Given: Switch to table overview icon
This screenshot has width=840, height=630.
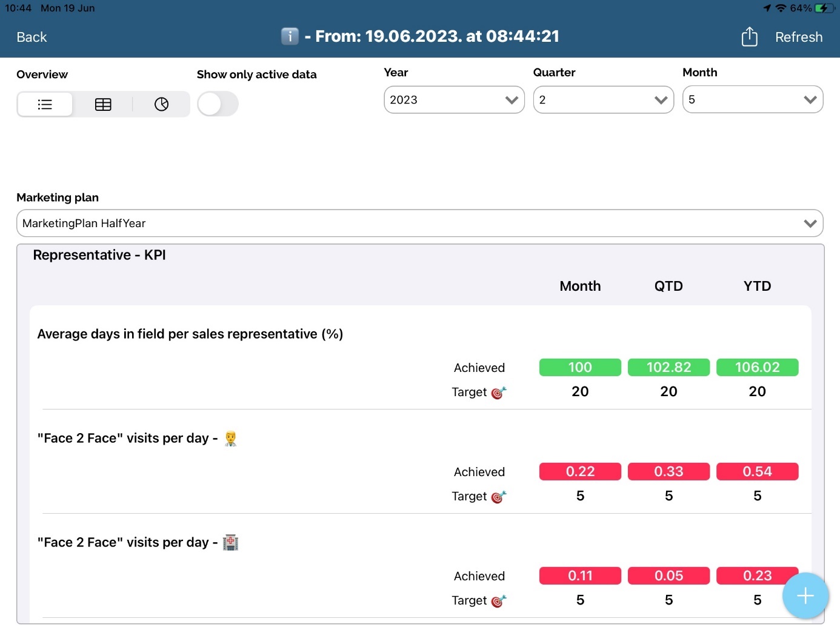Looking at the screenshot, I should pos(103,104).
